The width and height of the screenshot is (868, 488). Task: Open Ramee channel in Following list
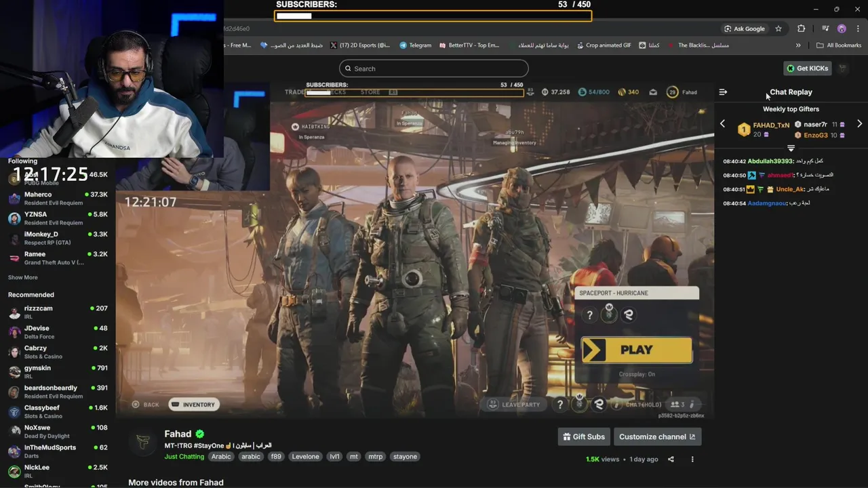pos(58,258)
